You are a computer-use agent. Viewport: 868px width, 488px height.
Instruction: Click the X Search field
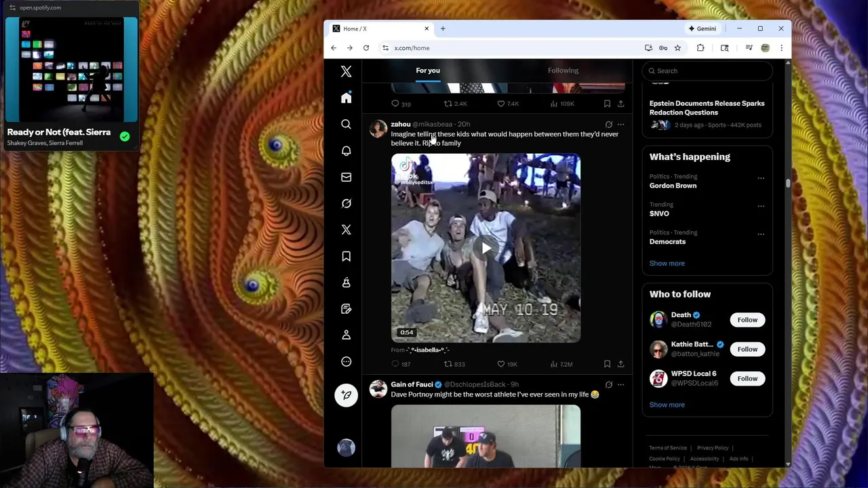pos(707,70)
